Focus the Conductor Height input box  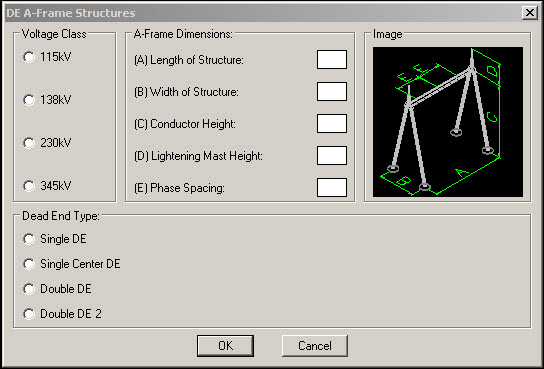coord(332,123)
